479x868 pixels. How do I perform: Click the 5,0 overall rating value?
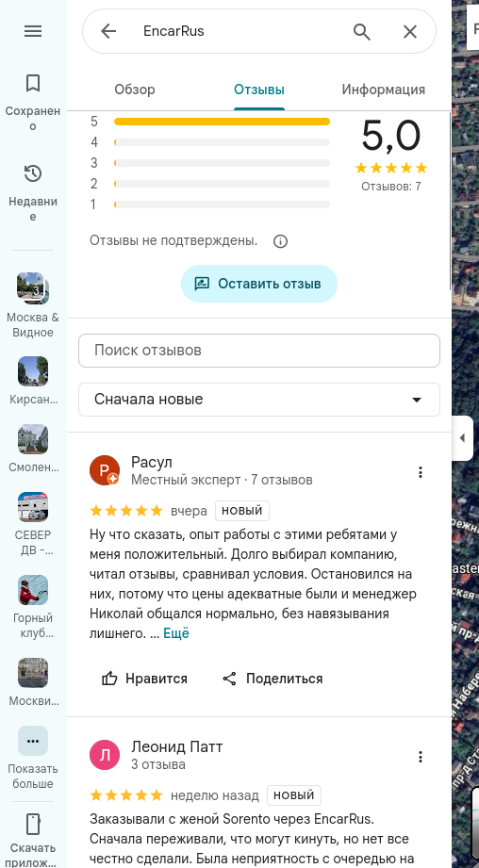391,136
